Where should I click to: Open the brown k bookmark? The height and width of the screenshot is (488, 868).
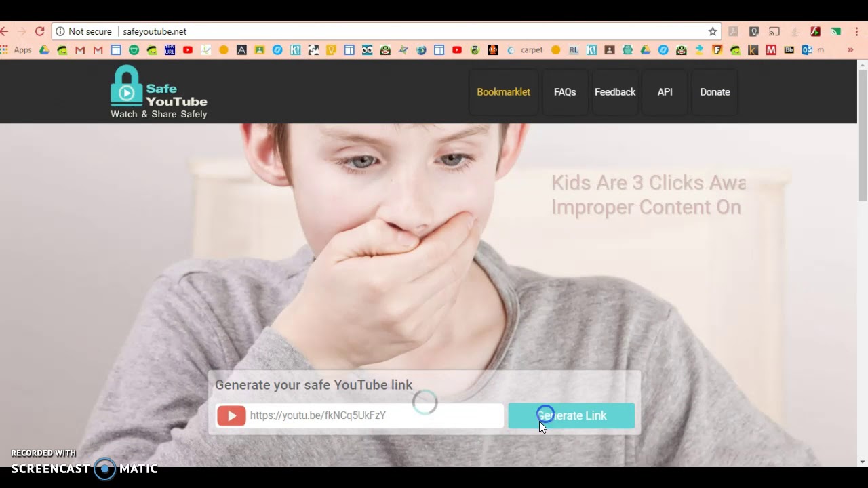click(x=753, y=49)
